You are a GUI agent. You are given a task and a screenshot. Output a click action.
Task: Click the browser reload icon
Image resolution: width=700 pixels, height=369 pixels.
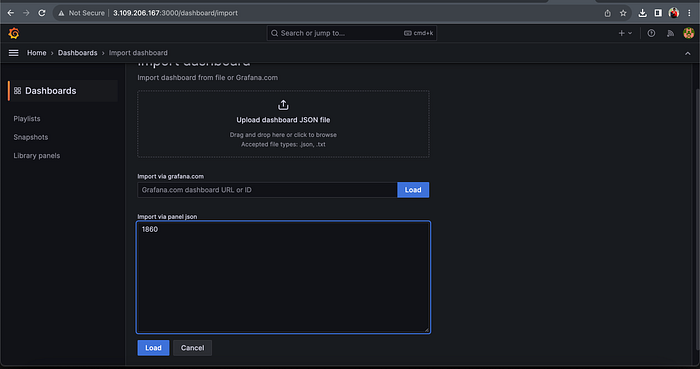[x=42, y=13]
